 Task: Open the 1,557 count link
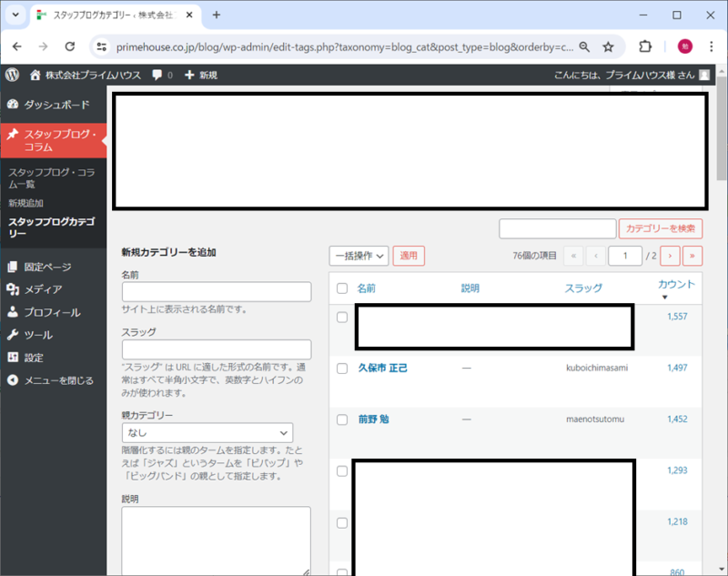(x=677, y=317)
